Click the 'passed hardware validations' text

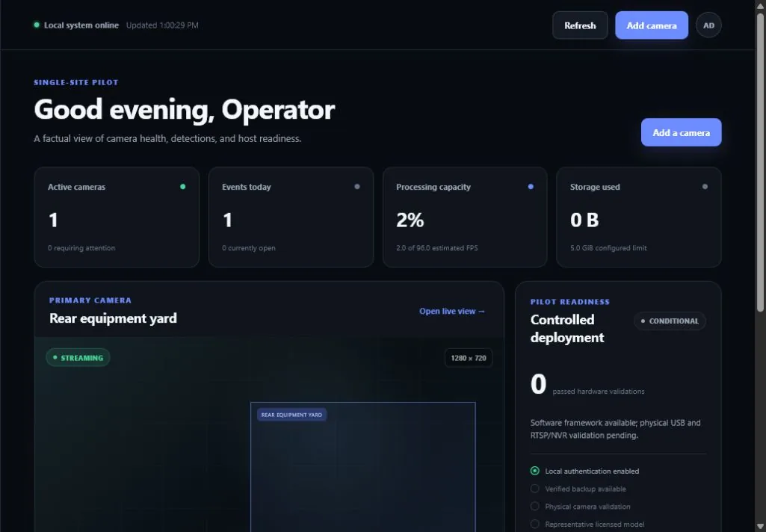(x=599, y=392)
